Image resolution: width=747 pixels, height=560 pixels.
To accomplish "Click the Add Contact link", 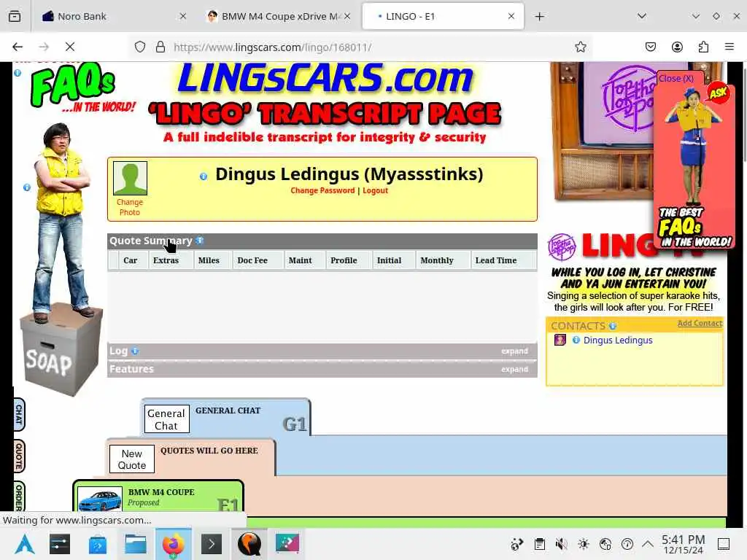I will (x=700, y=323).
